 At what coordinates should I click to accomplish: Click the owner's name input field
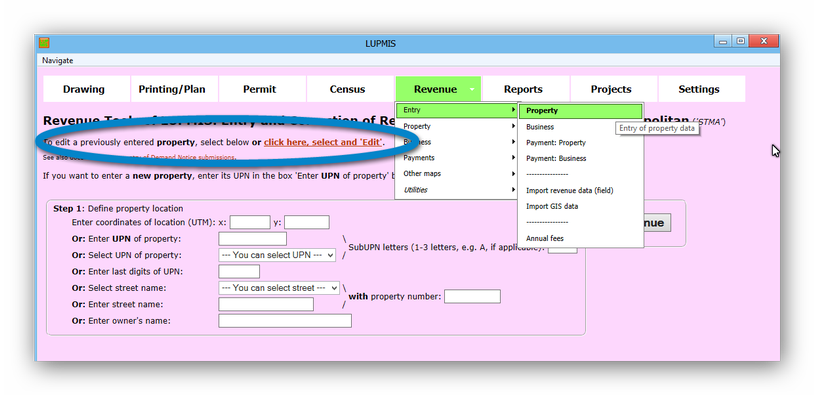pos(285,321)
